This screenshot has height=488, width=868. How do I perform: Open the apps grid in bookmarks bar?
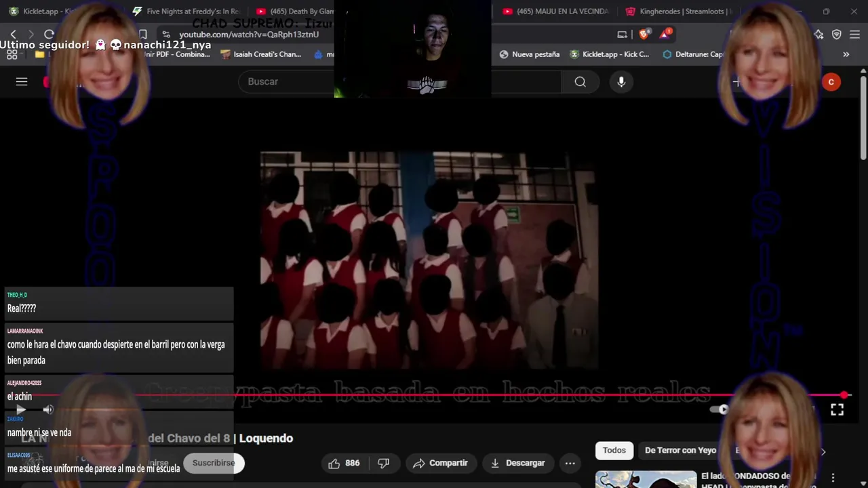[12, 54]
